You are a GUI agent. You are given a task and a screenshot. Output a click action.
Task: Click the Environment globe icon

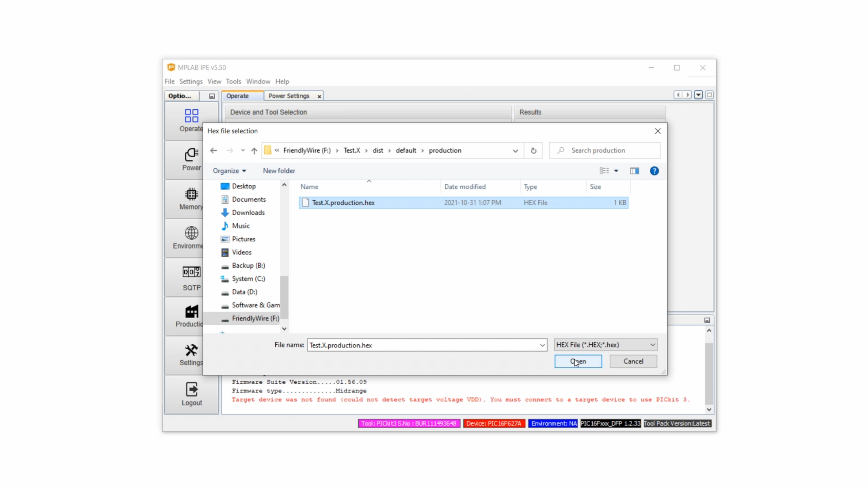[191, 233]
